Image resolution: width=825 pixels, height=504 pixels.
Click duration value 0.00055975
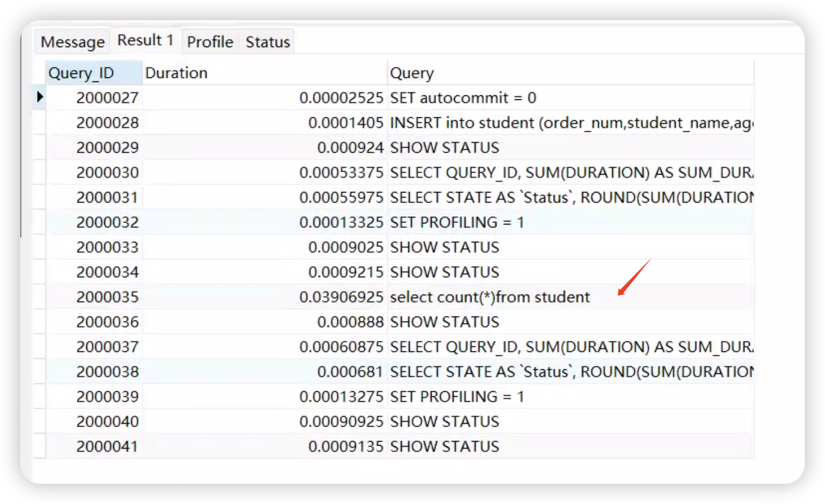tap(341, 198)
